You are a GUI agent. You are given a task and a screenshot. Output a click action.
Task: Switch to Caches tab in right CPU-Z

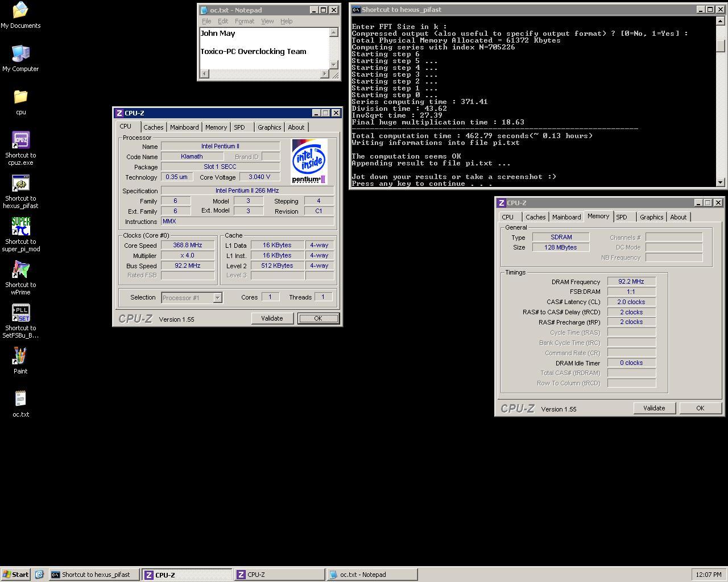(535, 217)
